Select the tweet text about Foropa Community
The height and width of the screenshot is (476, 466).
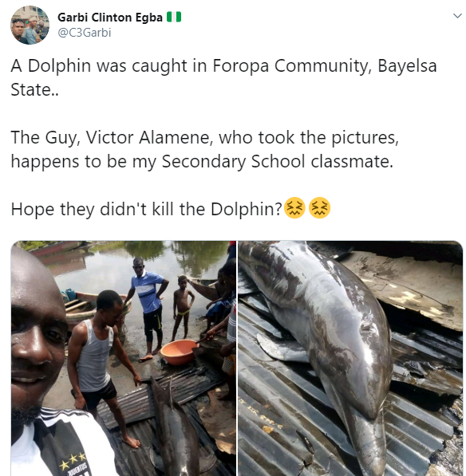point(223,77)
